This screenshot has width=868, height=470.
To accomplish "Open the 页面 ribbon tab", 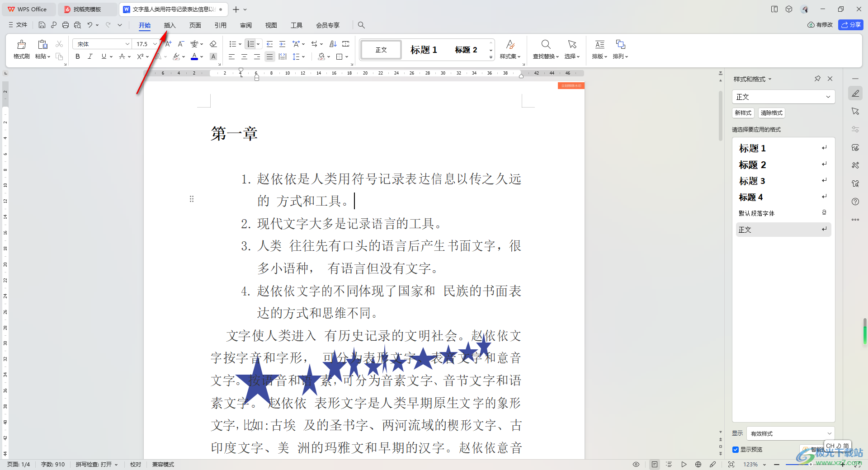I will pos(195,25).
